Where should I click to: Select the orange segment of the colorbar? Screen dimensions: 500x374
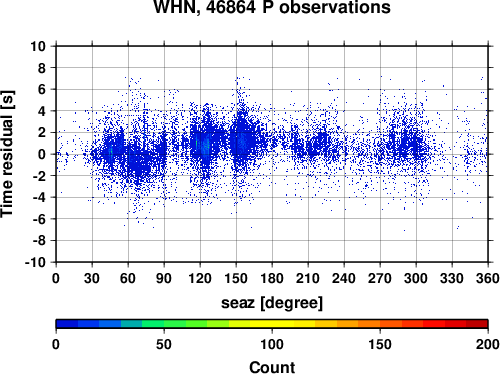369,324
